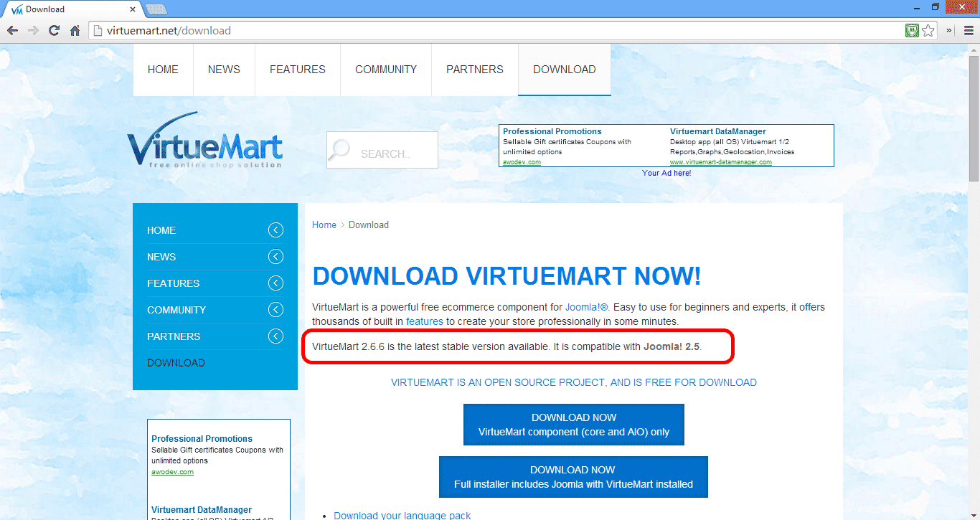The width and height of the screenshot is (980, 520).
Task: Open FEATURES in the top navigation
Action: pos(298,70)
